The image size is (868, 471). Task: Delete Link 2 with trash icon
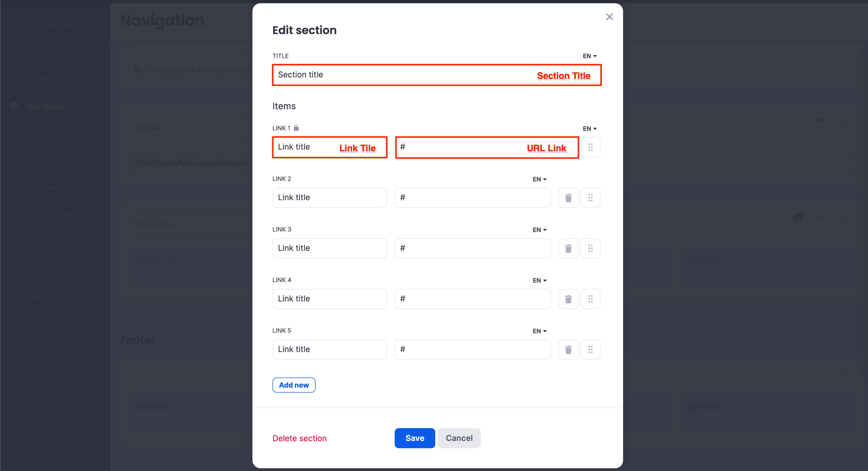568,198
